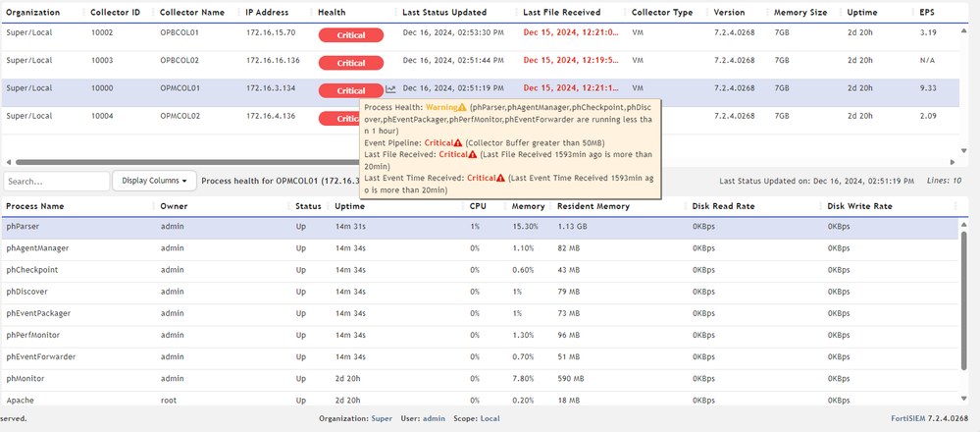
Task: Sort processes by Status column header
Action: (308, 206)
